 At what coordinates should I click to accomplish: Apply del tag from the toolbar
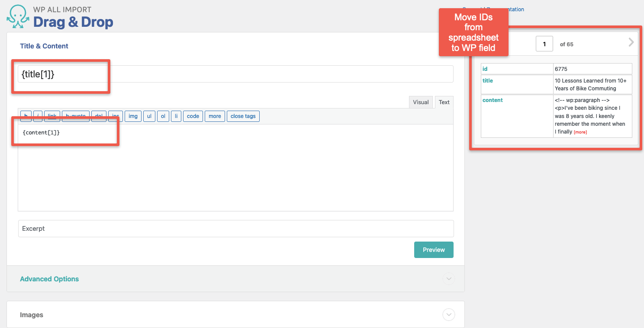(x=99, y=116)
